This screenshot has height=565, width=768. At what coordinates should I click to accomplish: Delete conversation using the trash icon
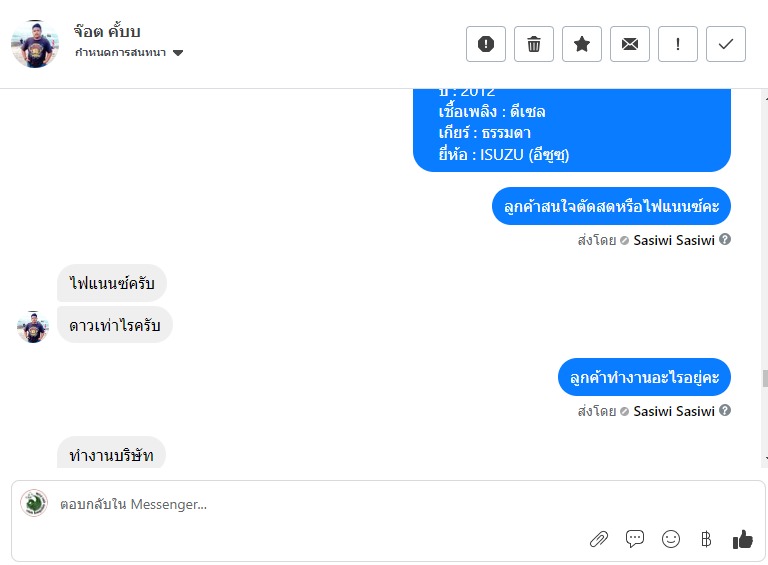click(534, 44)
